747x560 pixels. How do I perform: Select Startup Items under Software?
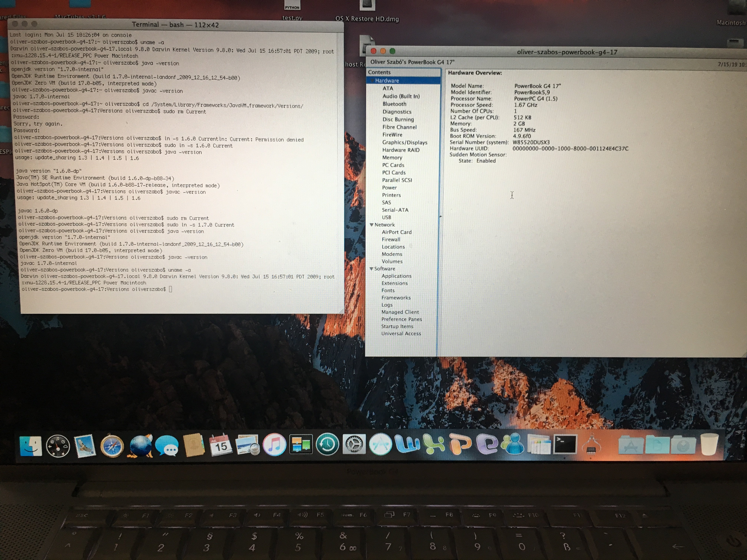[397, 326]
